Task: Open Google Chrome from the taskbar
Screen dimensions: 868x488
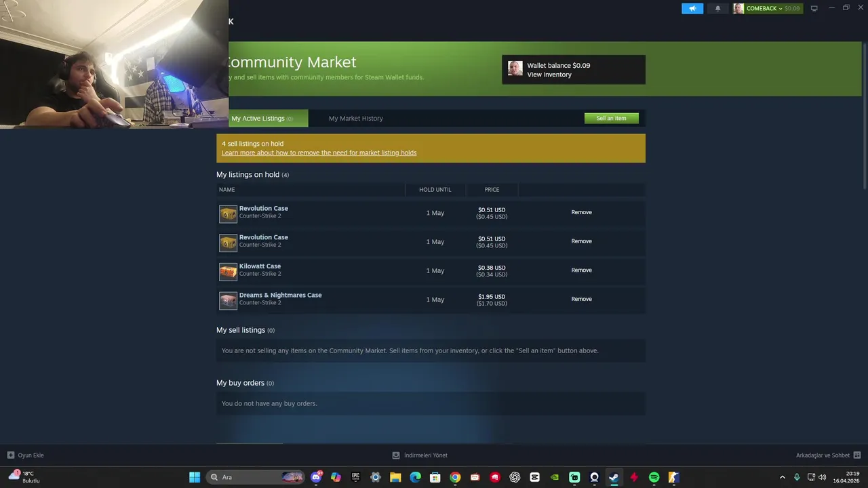Action: coord(455,477)
